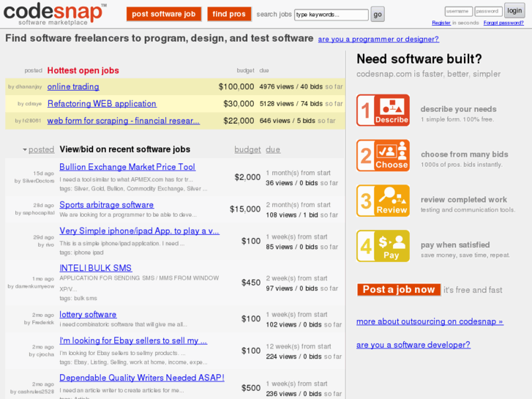Click the step 1 Describe icon
Image resolution: width=532 pixels, height=399 pixels.
point(383,111)
